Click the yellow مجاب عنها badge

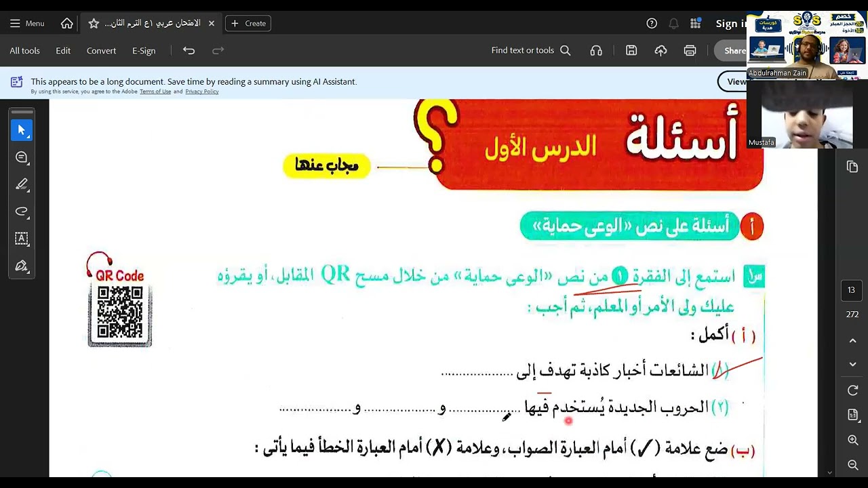tap(327, 166)
